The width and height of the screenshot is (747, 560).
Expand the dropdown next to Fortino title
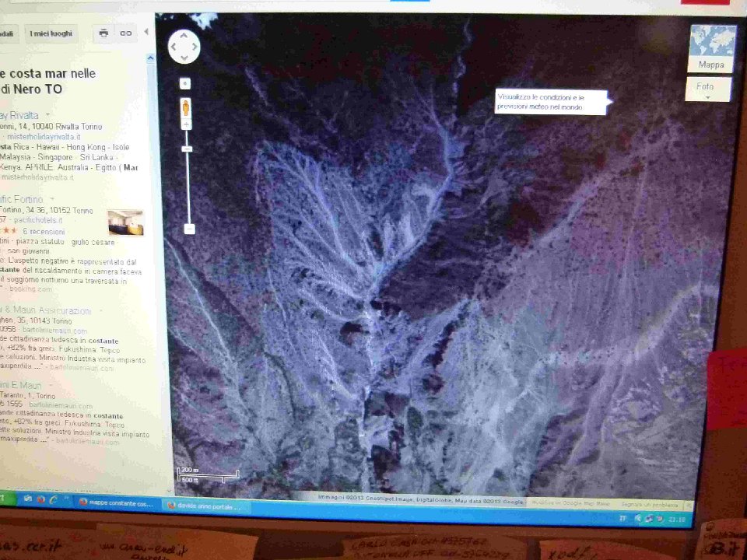52,199
